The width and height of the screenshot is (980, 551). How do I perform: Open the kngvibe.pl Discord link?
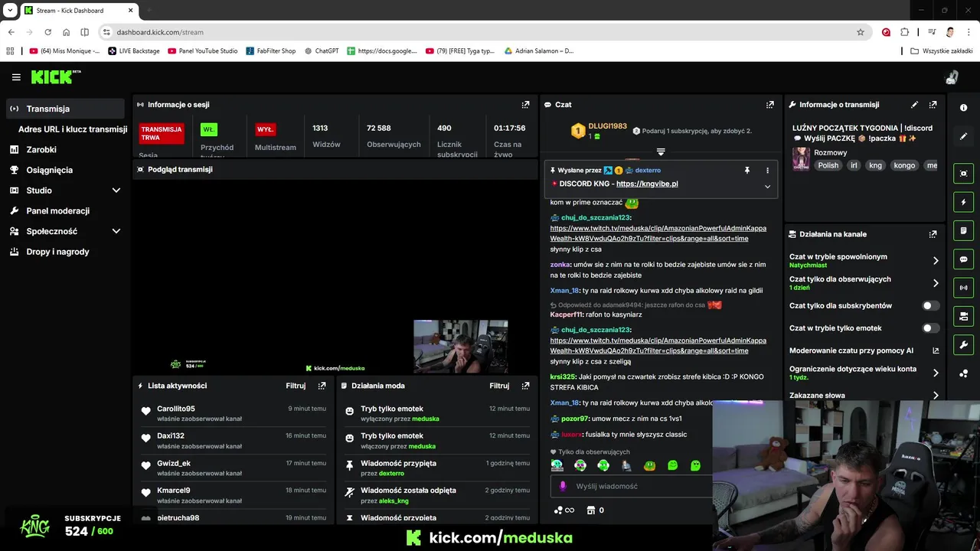(647, 184)
